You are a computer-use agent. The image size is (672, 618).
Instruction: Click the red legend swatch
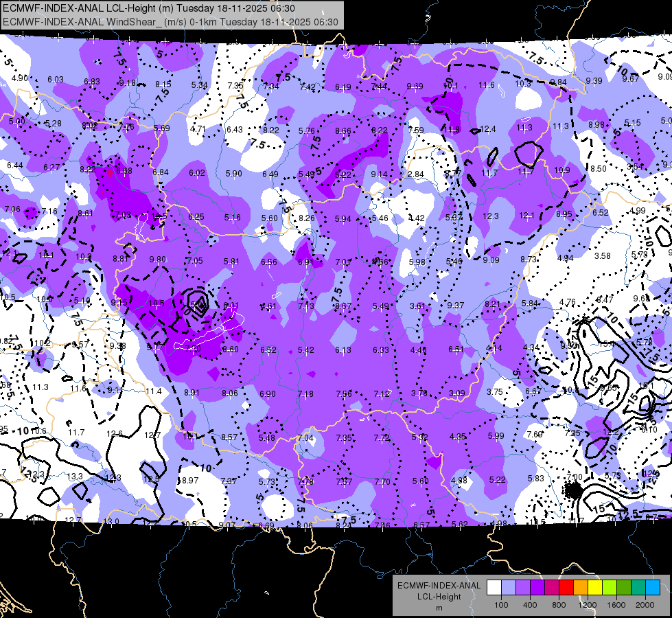coord(566,588)
